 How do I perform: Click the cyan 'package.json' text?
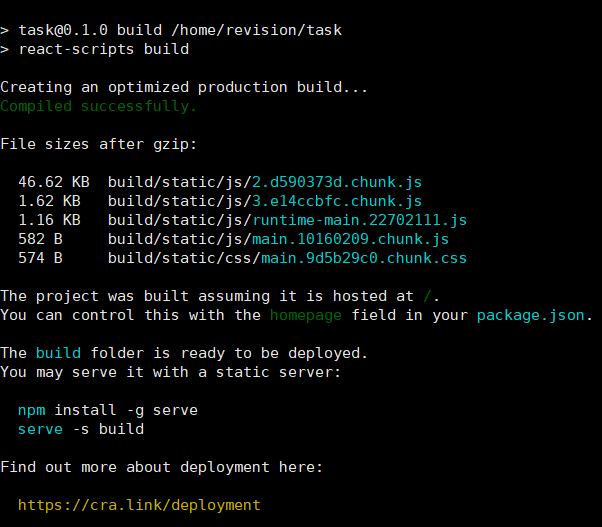(x=531, y=316)
